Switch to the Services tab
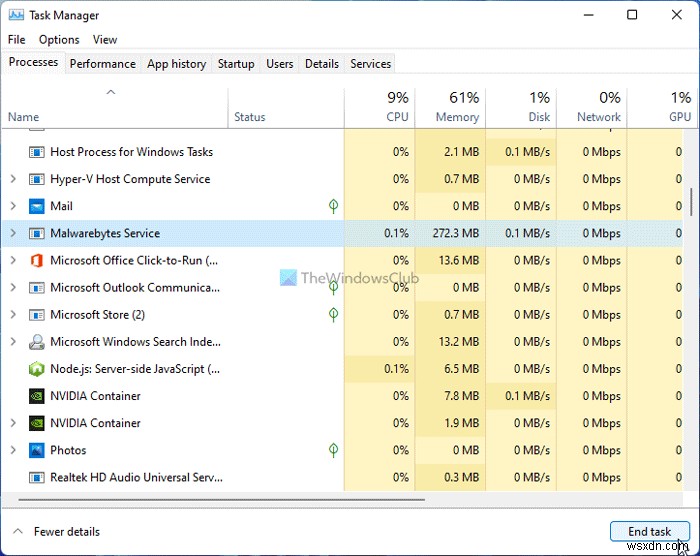Image resolution: width=700 pixels, height=556 pixels. tap(371, 64)
